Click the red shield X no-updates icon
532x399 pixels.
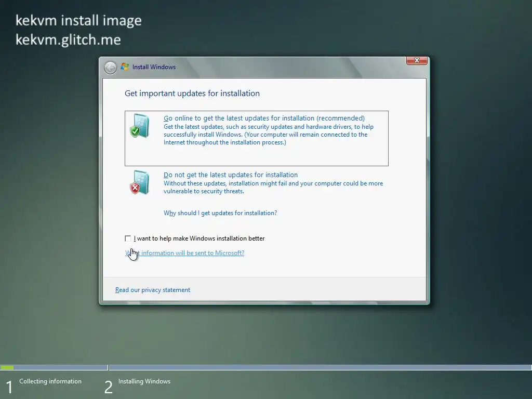pyautogui.click(x=140, y=182)
